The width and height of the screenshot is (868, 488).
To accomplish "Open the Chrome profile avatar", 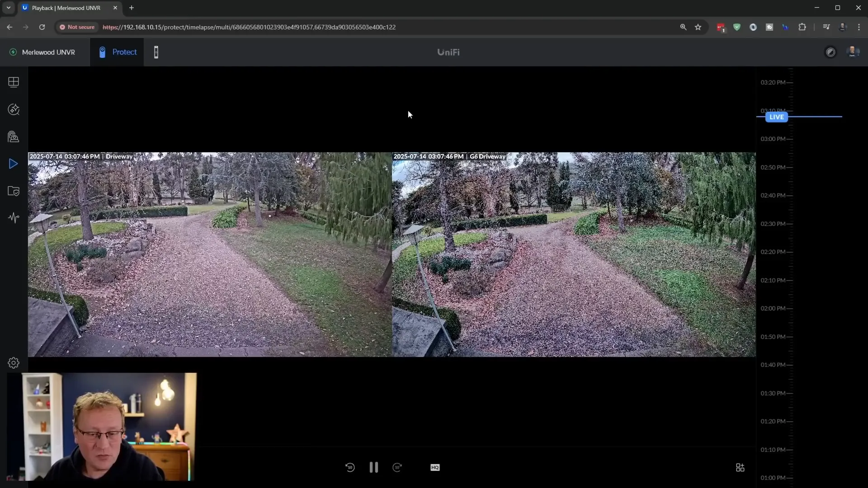I will [843, 27].
